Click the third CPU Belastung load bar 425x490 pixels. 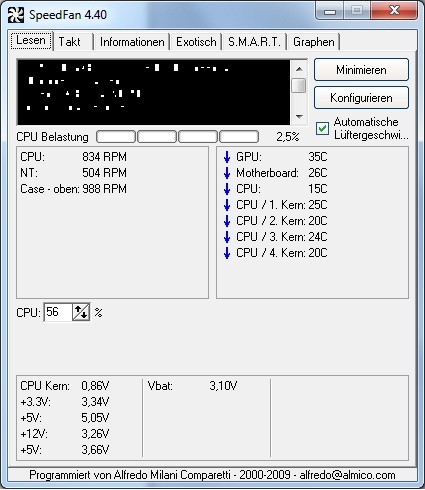click(198, 137)
